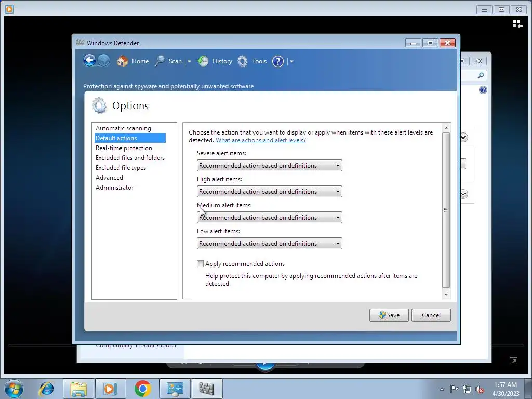
Task: Launch Internet Explorer from taskbar
Action: pyautogui.click(x=46, y=389)
